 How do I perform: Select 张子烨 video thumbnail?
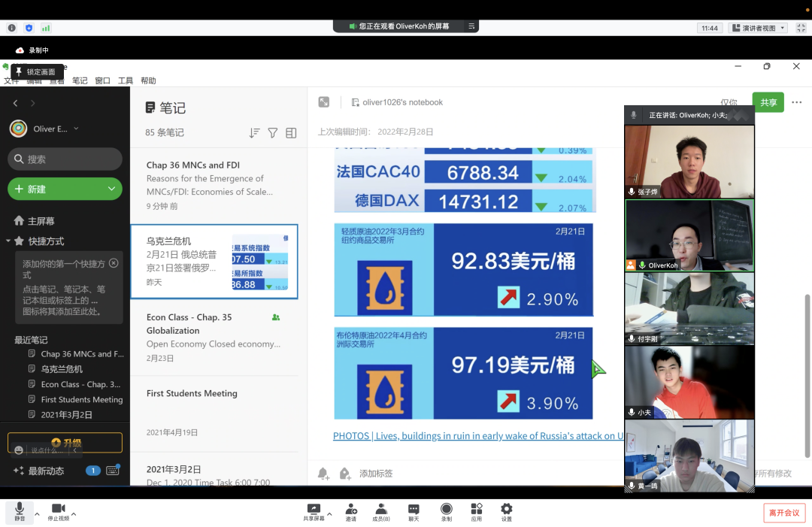point(689,162)
